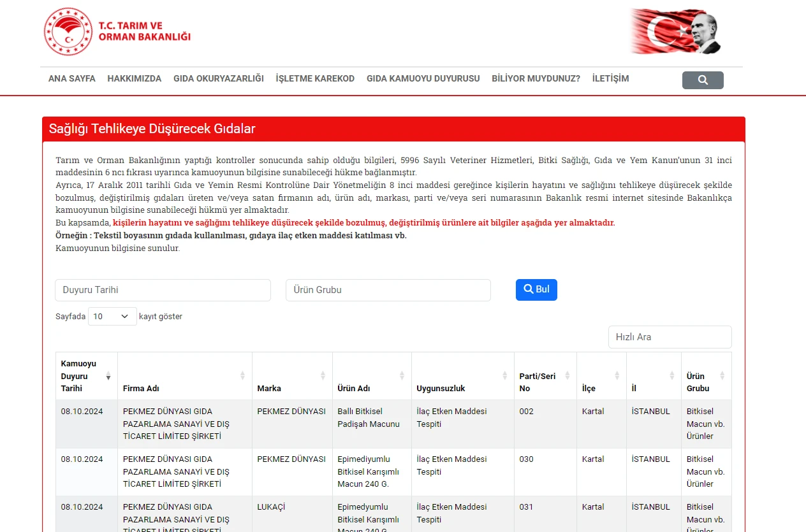Focus the Hızlı Ara quick search box

(x=670, y=337)
